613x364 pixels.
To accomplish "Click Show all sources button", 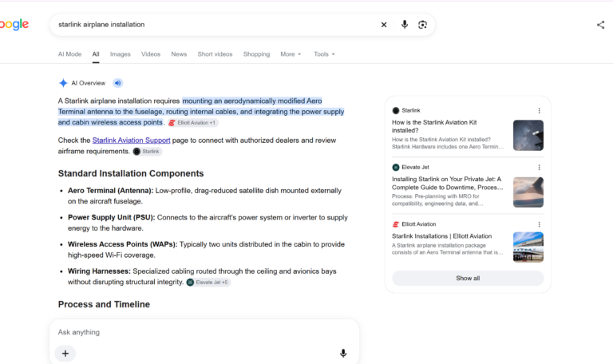I will (468, 279).
